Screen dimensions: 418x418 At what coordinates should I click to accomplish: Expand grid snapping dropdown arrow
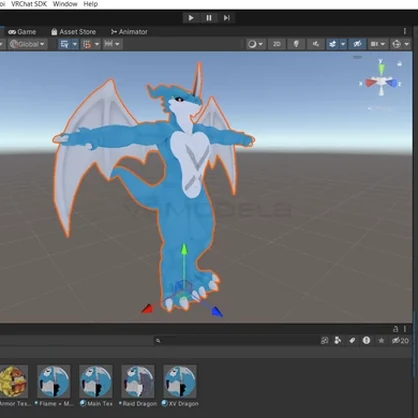(x=75, y=44)
